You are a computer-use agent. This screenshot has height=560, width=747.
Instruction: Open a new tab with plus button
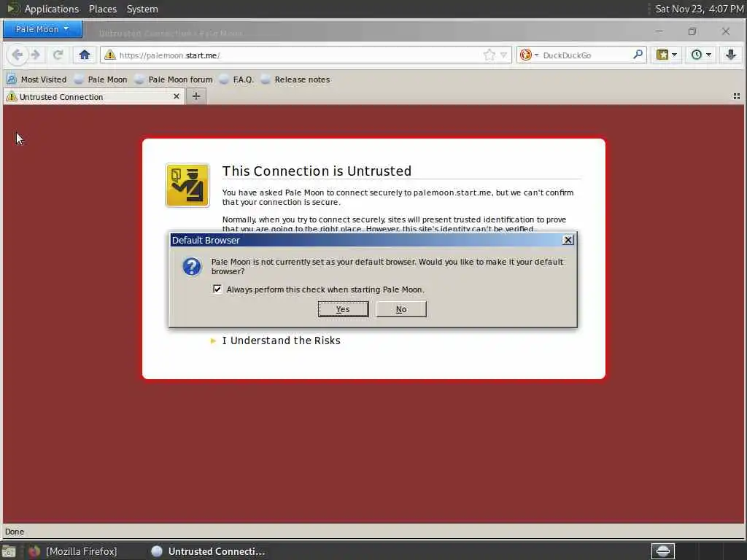pyautogui.click(x=196, y=96)
